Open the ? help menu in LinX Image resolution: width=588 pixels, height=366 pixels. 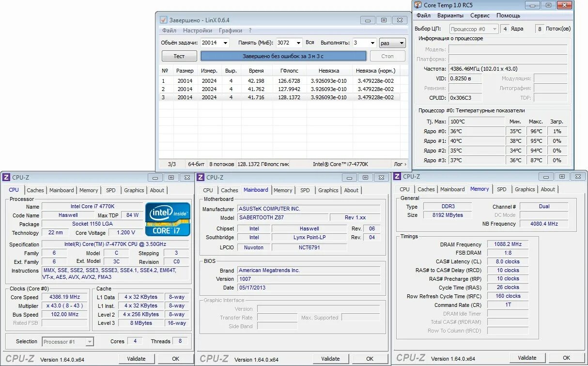click(x=250, y=30)
